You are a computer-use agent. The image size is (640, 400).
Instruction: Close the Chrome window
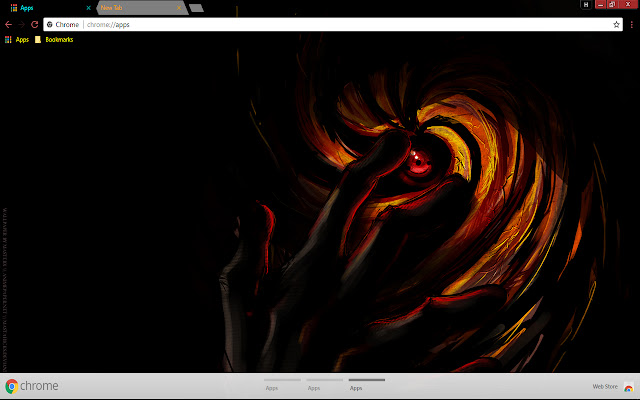628,4
